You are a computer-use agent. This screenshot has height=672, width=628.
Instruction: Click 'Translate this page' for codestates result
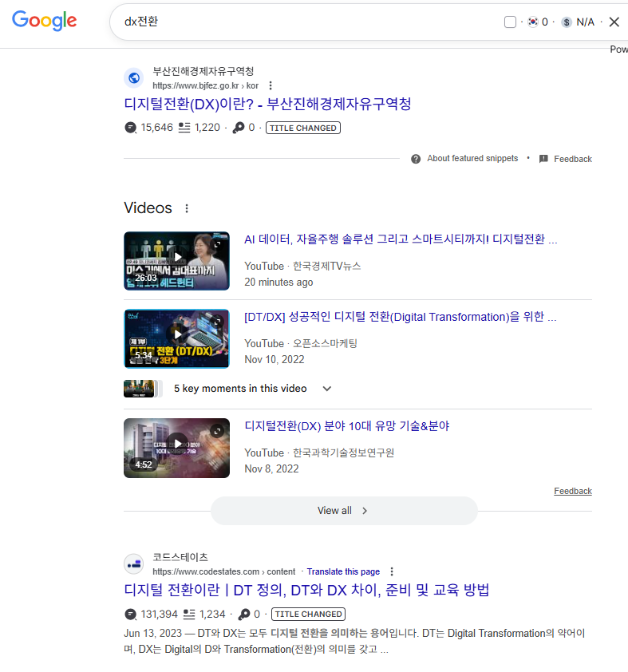343,571
